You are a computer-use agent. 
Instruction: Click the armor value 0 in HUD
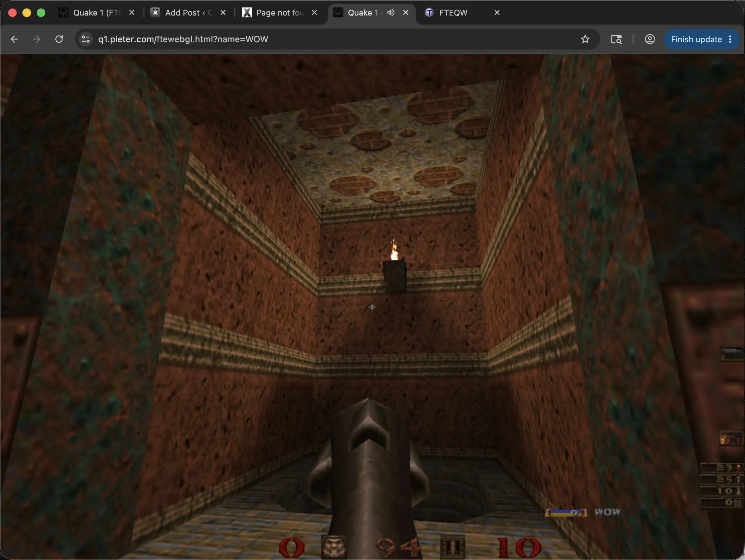[x=292, y=548]
